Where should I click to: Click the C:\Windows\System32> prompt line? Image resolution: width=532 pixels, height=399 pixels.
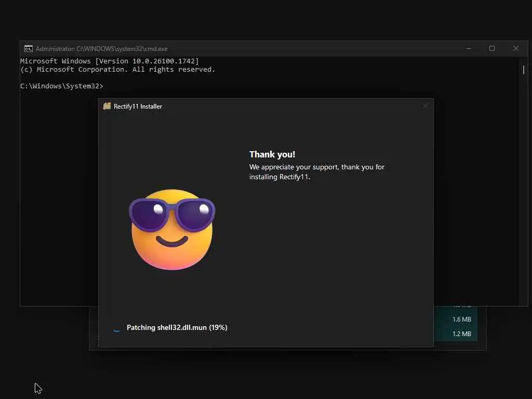click(61, 86)
